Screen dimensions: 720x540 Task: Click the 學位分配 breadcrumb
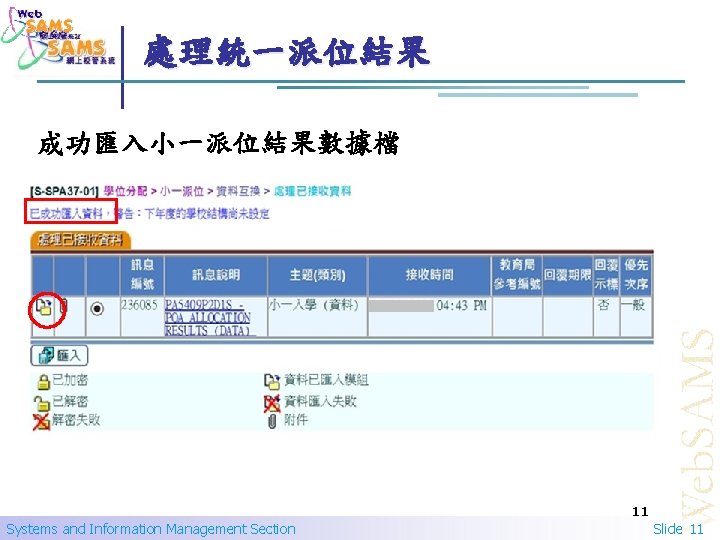pyautogui.click(x=125, y=191)
